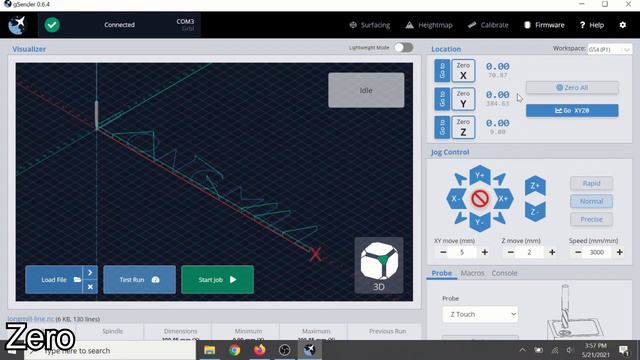
Task: Click the X position value 0.00
Action: click(498, 67)
